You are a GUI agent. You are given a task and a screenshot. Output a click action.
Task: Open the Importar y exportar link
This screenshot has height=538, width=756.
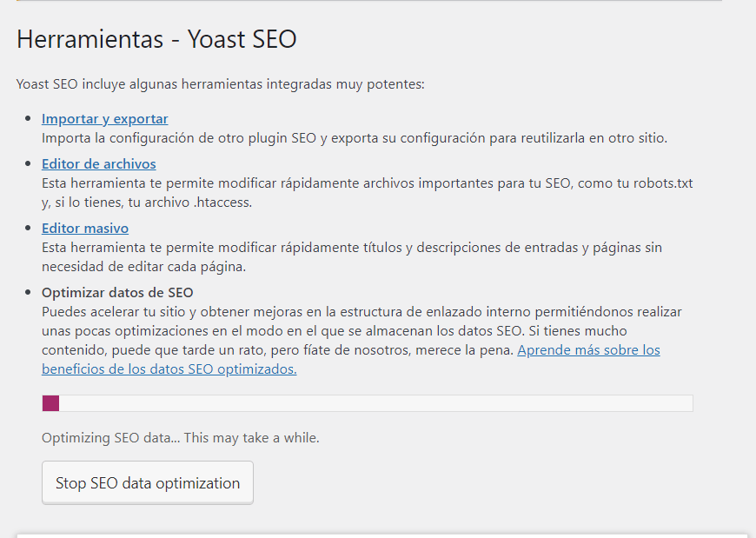click(104, 118)
